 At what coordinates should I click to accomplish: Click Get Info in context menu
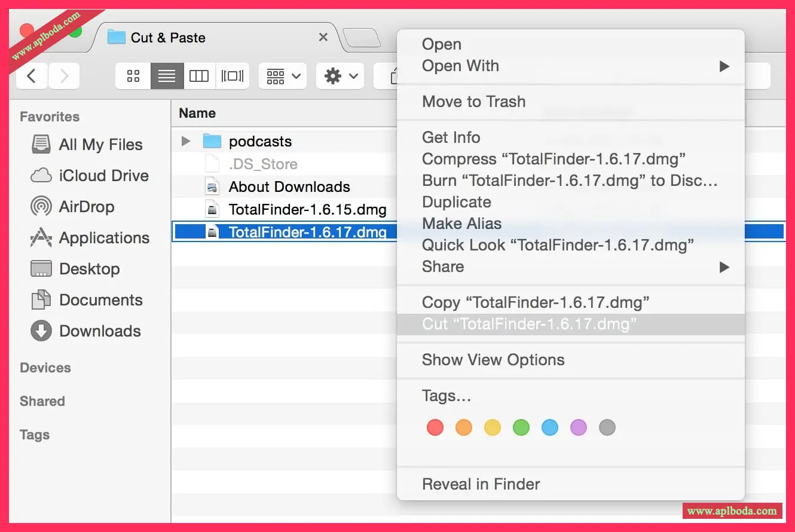click(451, 137)
